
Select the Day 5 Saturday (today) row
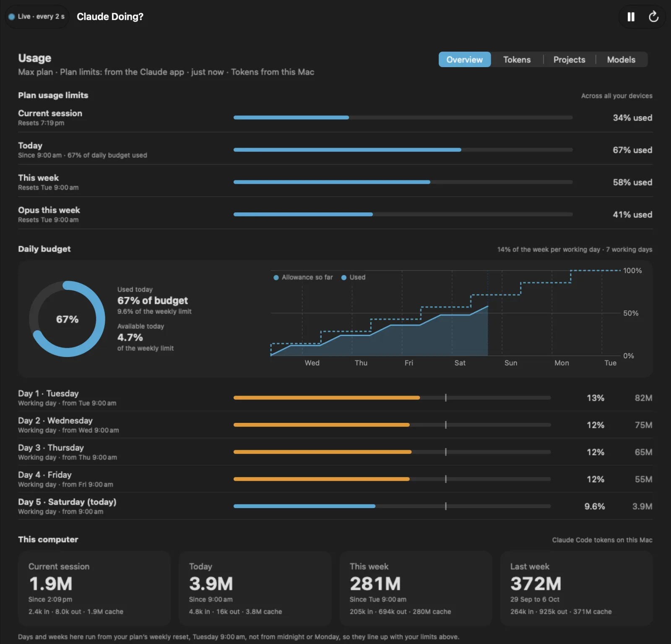click(335, 506)
